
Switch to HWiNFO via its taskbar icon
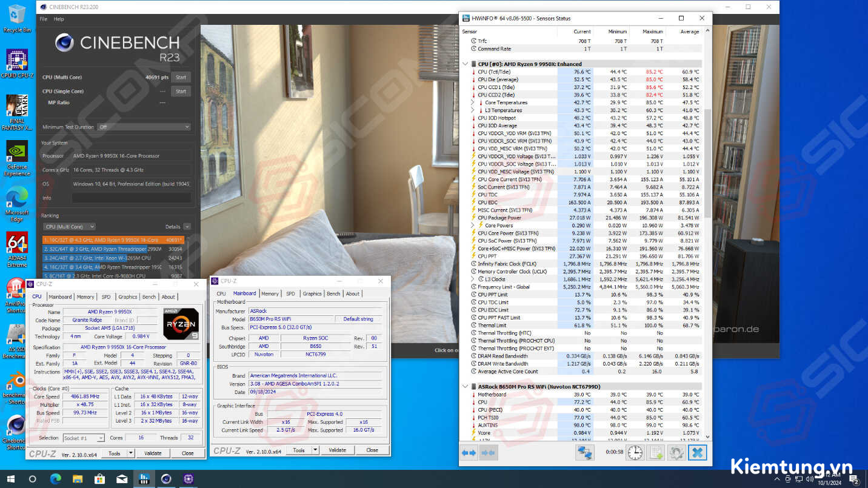coord(144,479)
